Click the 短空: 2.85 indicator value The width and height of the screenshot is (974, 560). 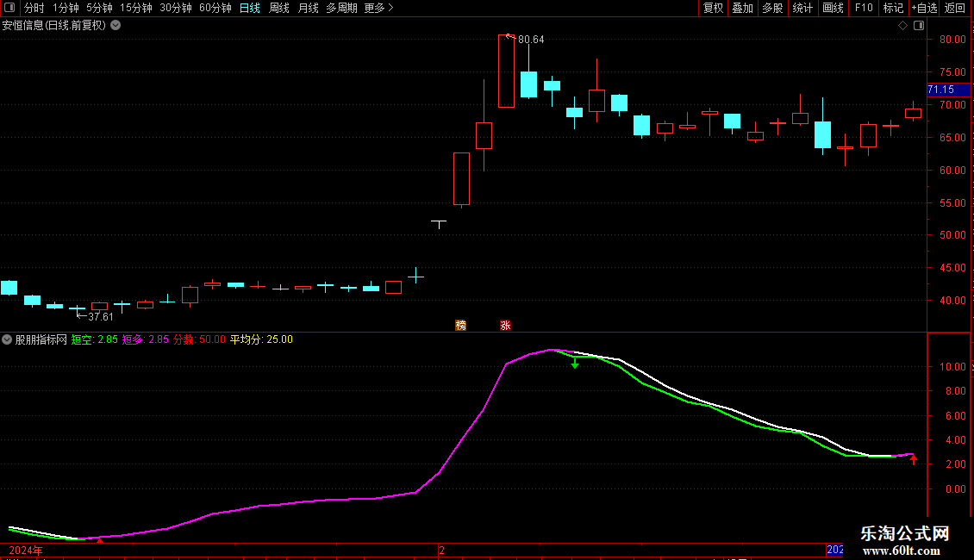pos(95,339)
